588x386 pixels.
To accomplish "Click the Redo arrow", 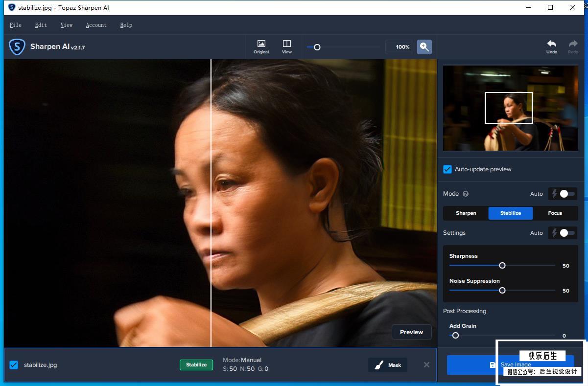I will tap(573, 47).
